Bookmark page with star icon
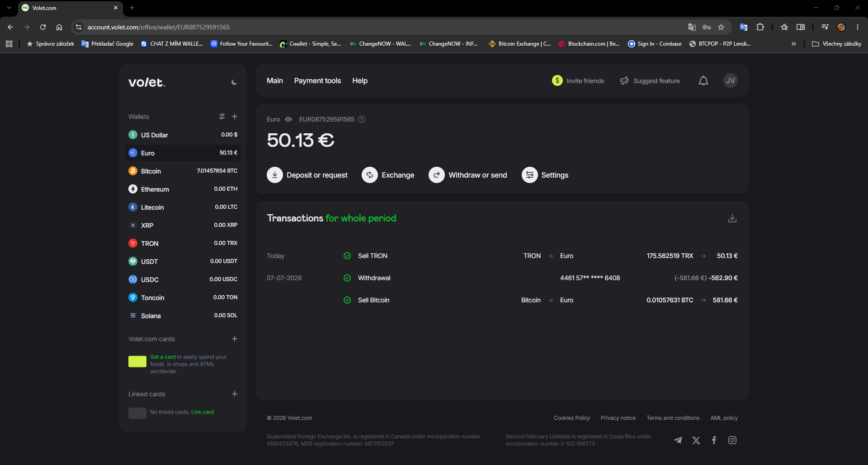Image resolution: width=868 pixels, height=465 pixels. point(721,27)
